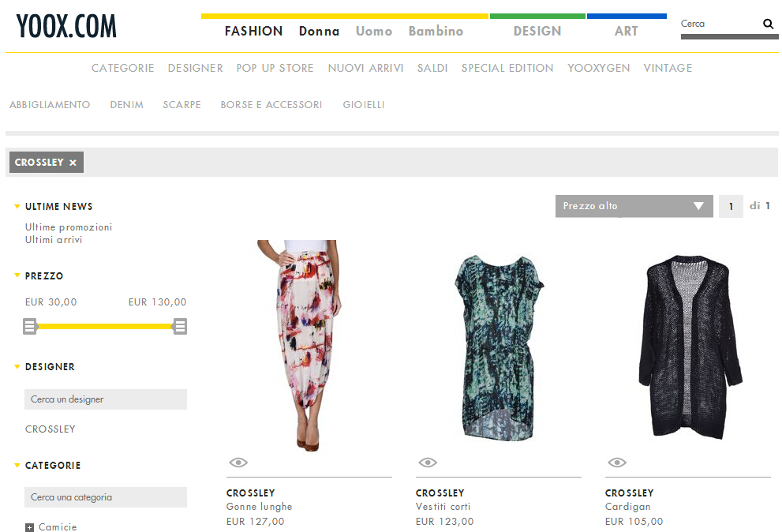Screen dimensions: 782x532
Task: Click the Vestiti corti product title
Action: [x=443, y=507]
